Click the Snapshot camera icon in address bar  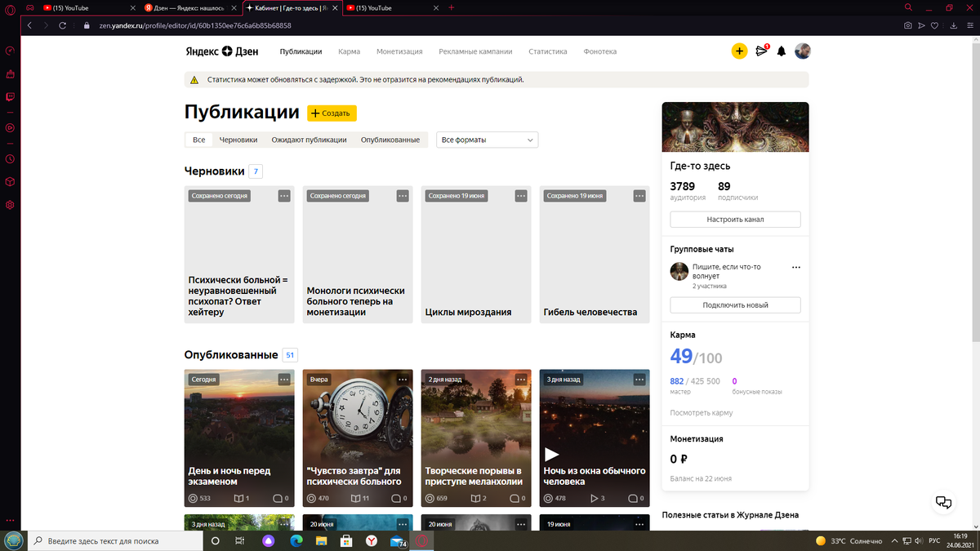tap(907, 25)
